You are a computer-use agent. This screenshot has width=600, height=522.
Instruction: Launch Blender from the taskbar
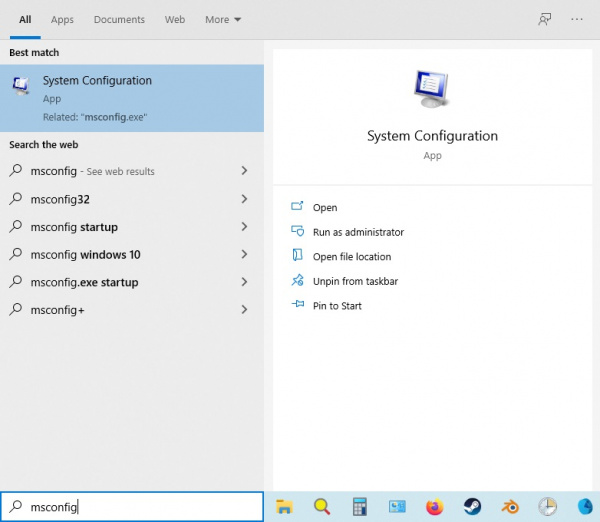pos(509,507)
